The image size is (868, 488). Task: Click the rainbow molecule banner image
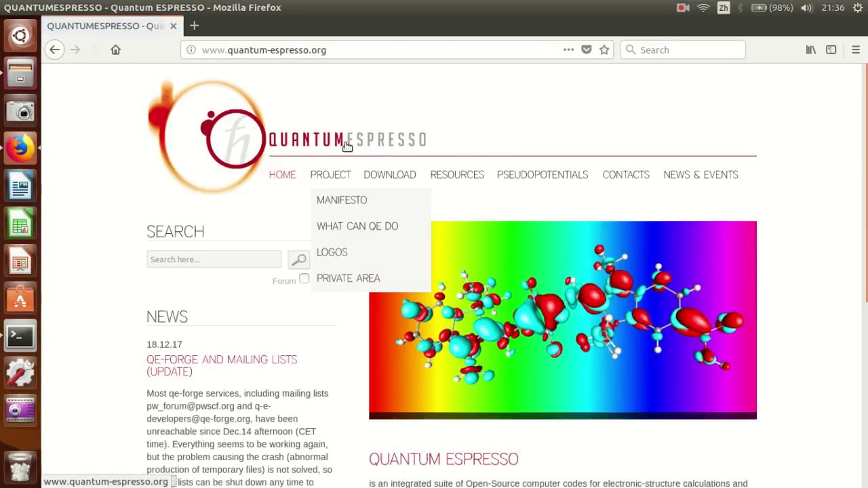click(563, 320)
